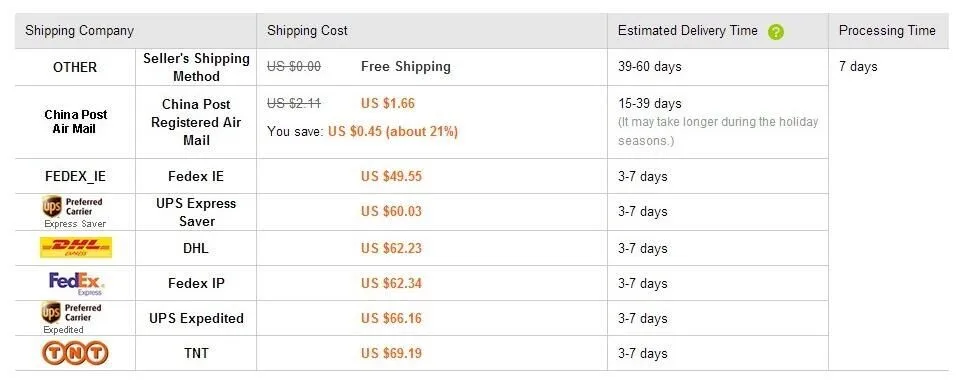This screenshot has width=959, height=380.
Task: Click the FedEx Express logo
Action: click(76, 283)
